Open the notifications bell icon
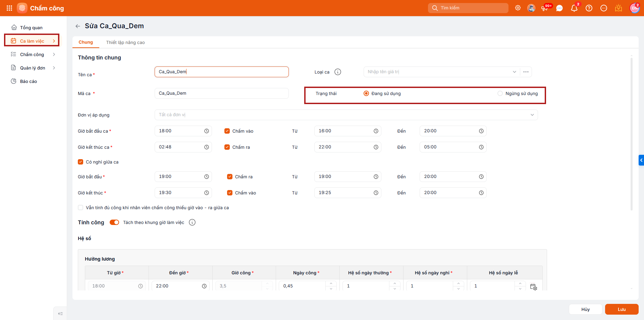This screenshot has width=644, height=320. (574, 8)
